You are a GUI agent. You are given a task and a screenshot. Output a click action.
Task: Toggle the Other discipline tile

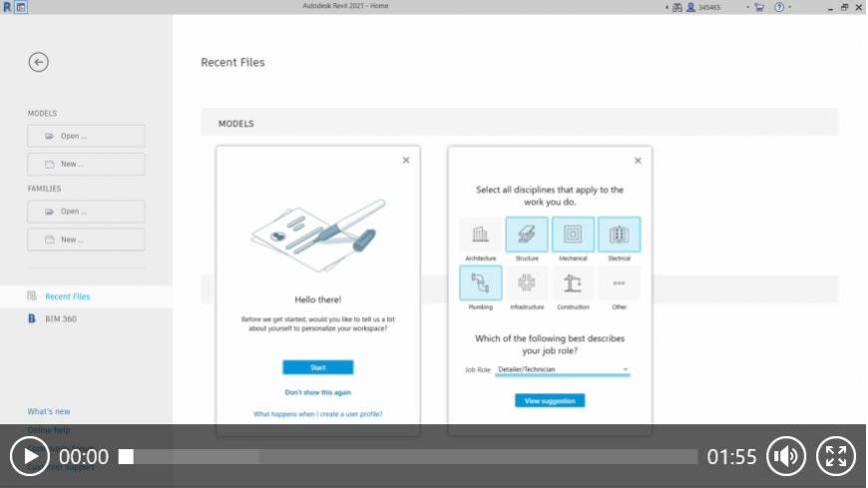[619, 283]
